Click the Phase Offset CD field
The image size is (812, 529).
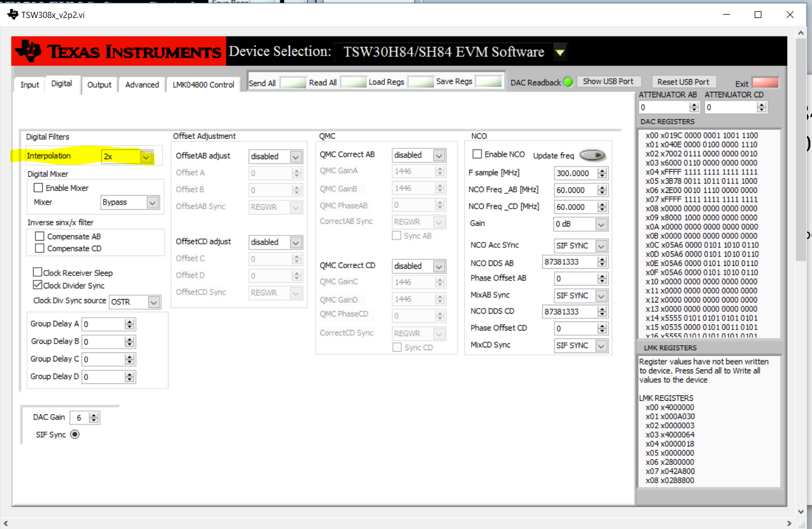576,328
